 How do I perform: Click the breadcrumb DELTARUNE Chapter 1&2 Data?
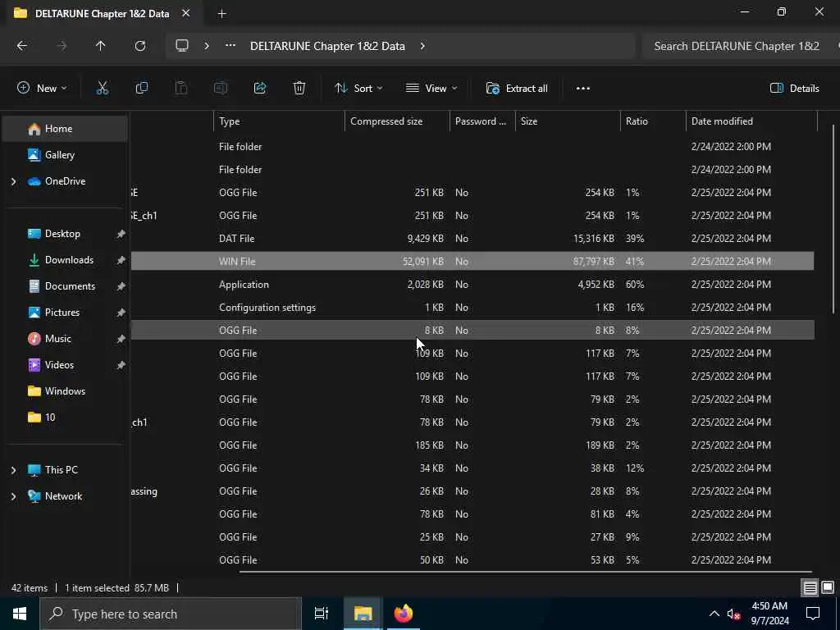coord(327,46)
